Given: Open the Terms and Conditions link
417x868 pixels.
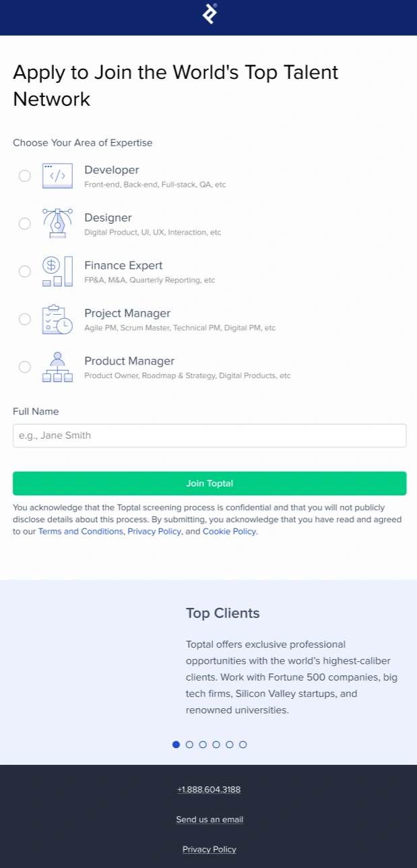Looking at the screenshot, I should [x=81, y=532].
